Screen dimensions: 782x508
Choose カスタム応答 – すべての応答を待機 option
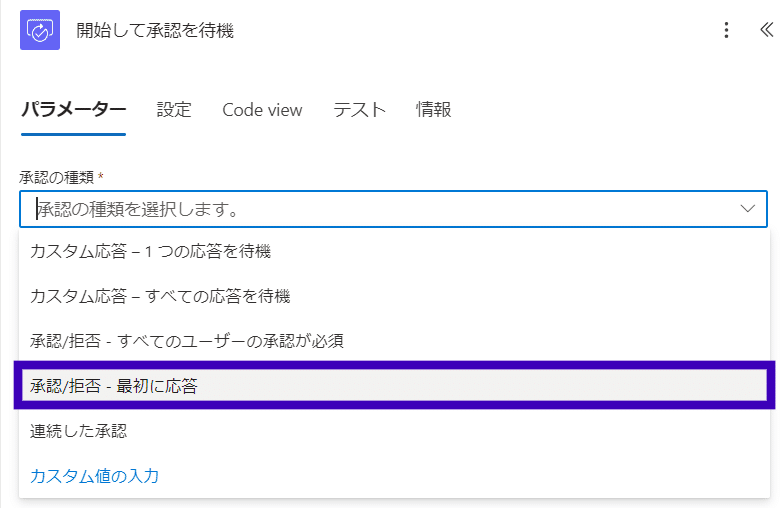pos(160,296)
